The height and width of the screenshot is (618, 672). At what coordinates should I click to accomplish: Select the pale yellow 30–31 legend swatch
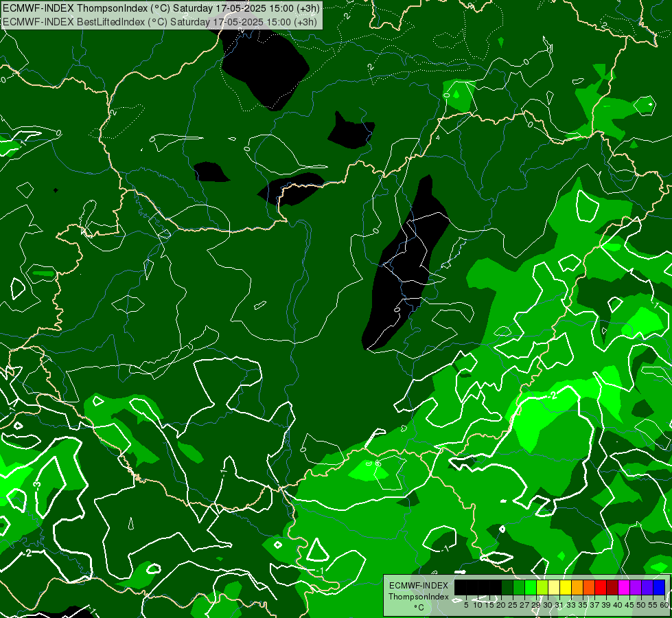(x=554, y=587)
